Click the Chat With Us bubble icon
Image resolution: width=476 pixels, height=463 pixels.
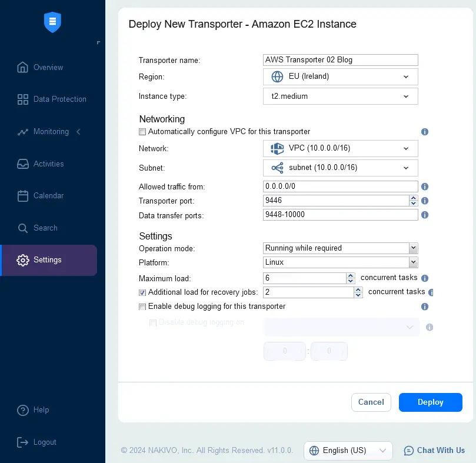pos(408,451)
